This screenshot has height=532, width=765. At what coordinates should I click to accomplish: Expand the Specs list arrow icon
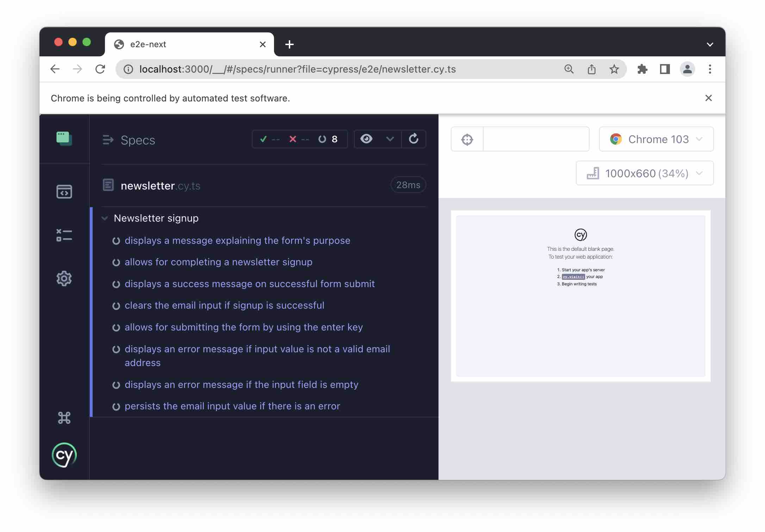point(108,140)
